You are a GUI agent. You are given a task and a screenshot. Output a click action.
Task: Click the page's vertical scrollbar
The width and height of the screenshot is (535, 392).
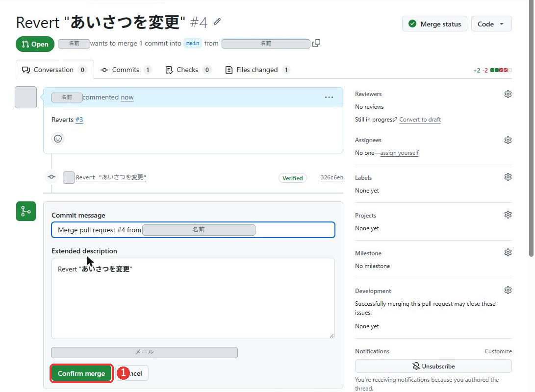pos(532,129)
